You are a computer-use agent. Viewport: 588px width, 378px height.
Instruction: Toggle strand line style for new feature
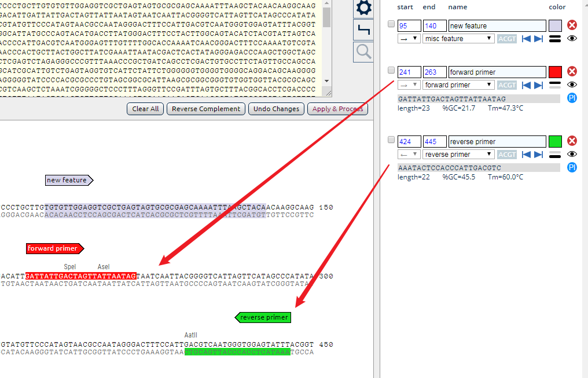click(x=555, y=39)
